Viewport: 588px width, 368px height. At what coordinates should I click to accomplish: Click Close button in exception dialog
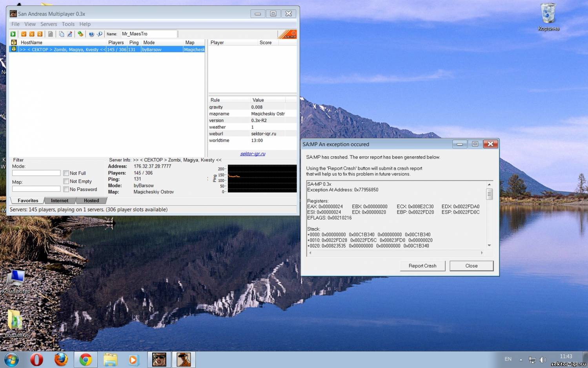point(471,266)
